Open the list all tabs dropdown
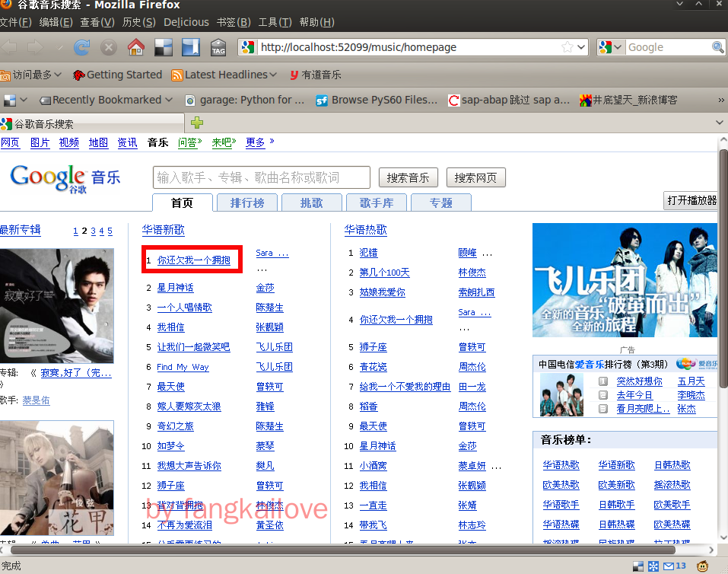The width and height of the screenshot is (728, 574). point(719,123)
